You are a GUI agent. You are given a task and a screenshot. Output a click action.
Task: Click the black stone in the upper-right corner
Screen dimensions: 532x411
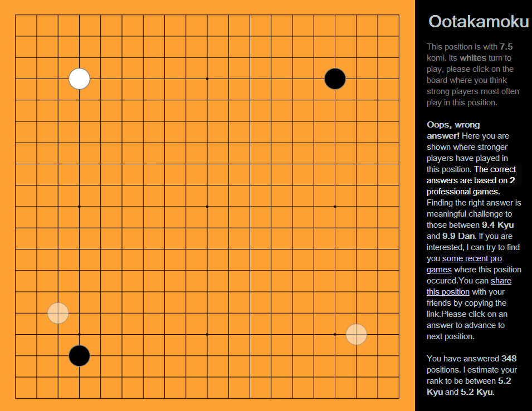pyautogui.click(x=335, y=79)
